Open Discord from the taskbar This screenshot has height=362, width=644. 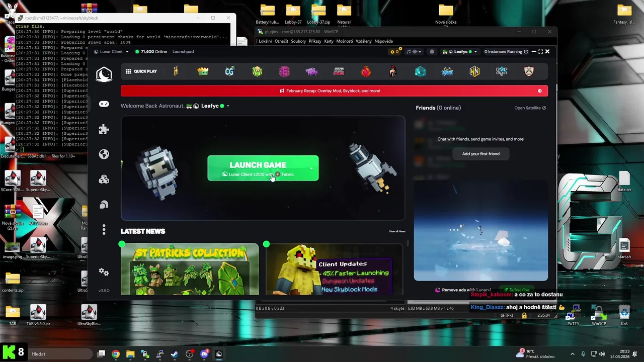[204, 354]
